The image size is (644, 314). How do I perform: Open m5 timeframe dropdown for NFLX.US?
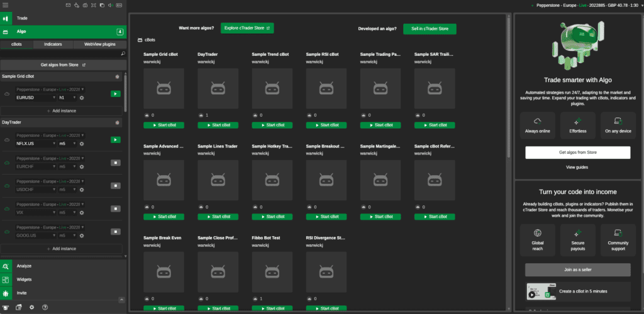[68, 144]
